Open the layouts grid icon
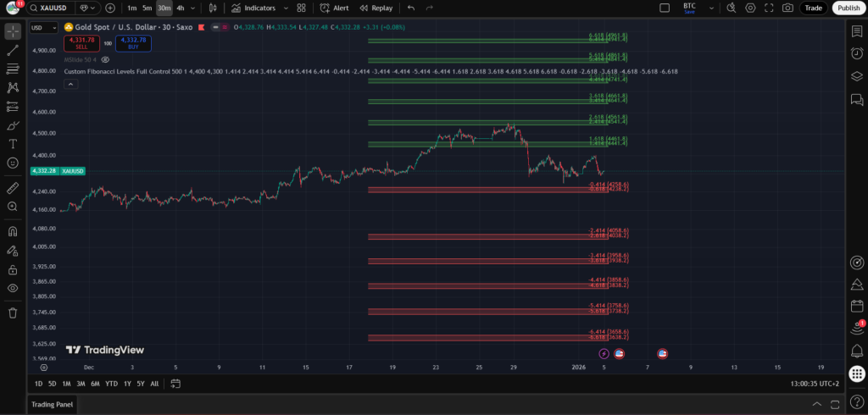 (x=301, y=8)
